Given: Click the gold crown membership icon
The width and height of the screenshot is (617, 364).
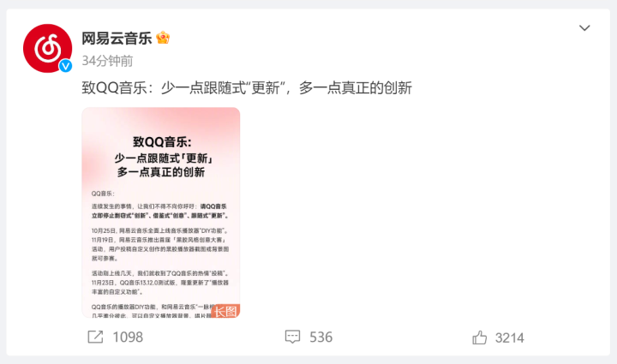Looking at the screenshot, I should coord(163,38).
